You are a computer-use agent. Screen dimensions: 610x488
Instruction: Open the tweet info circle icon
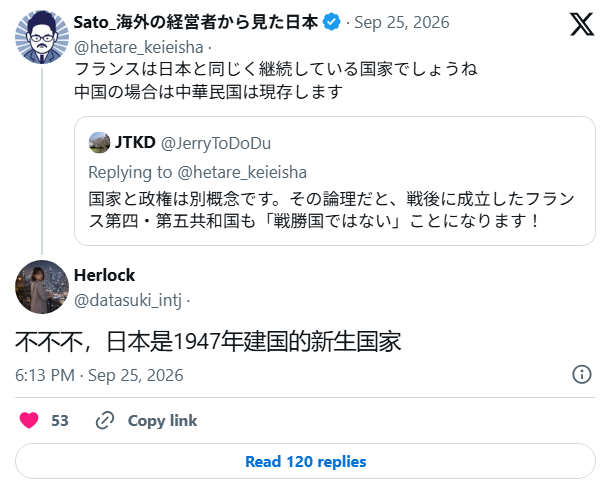(582, 375)
